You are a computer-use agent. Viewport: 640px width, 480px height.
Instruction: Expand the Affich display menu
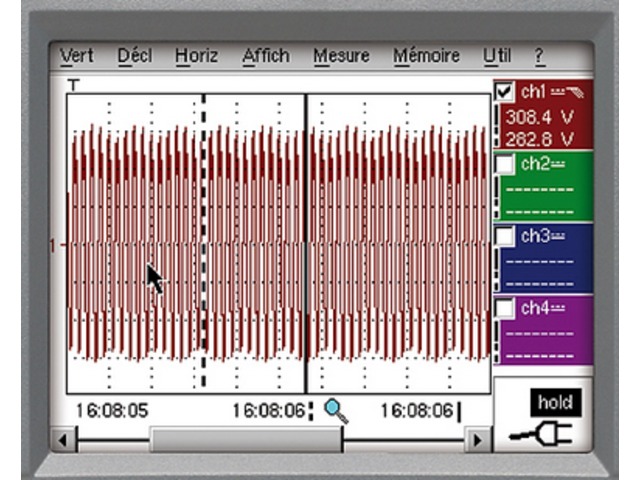pos(266,56)
